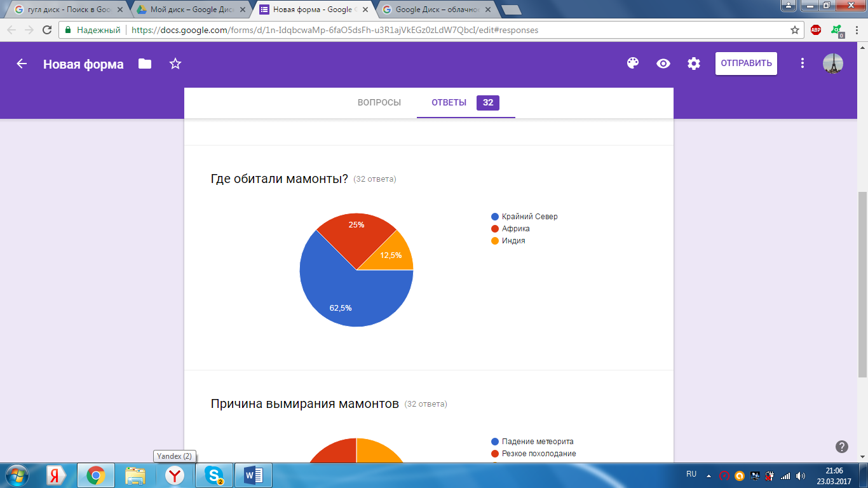
Task: Click the eye preview icon
Action: (x=663, y=64)
